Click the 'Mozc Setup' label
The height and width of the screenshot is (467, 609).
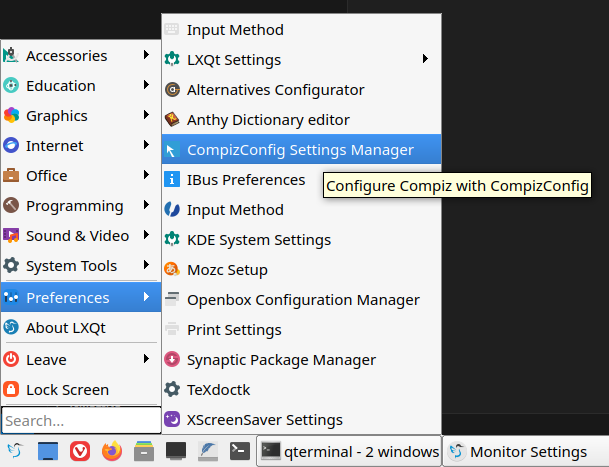(227, 270)
